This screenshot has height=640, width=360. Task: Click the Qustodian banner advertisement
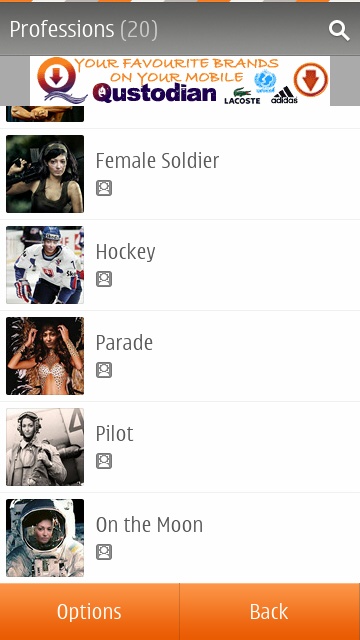click(180, 80)
